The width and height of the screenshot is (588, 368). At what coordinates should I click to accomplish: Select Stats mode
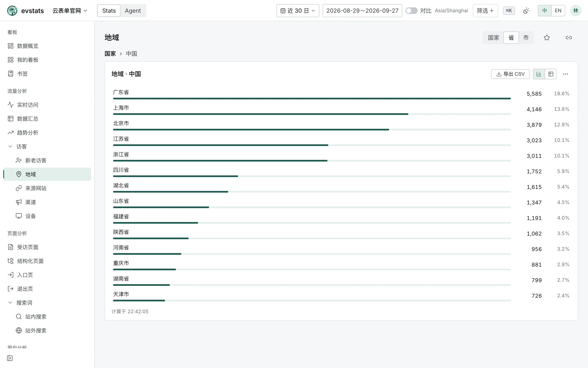click(109, 11)
